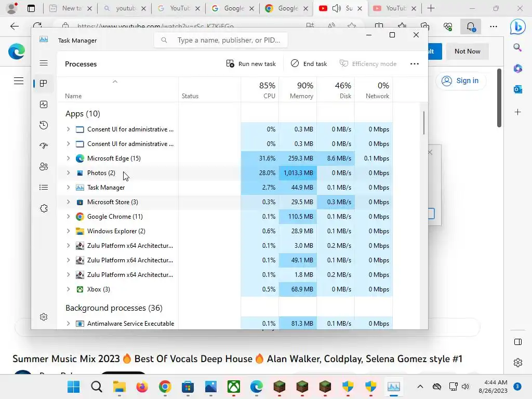Open Microsoft Store from taskbar
532x399 pixels.
pos(188,387)
